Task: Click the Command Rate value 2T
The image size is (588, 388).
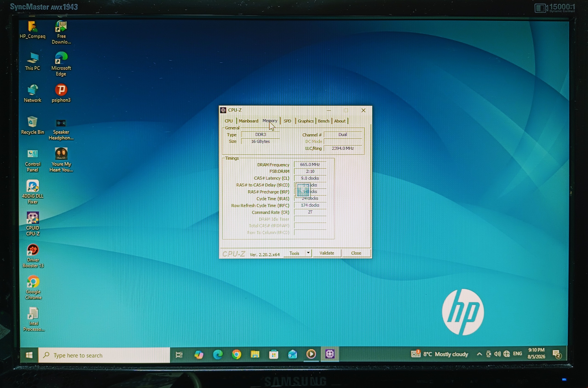Action: tap(310, 212)
